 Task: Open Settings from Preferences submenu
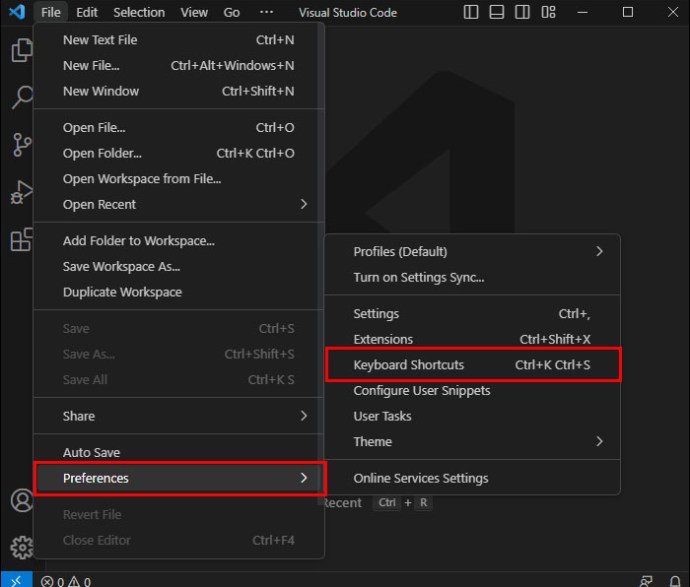click(473, 314)
